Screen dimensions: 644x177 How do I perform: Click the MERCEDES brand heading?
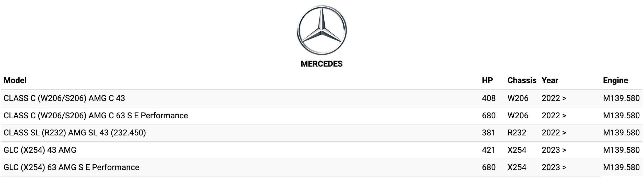(321, 64)
